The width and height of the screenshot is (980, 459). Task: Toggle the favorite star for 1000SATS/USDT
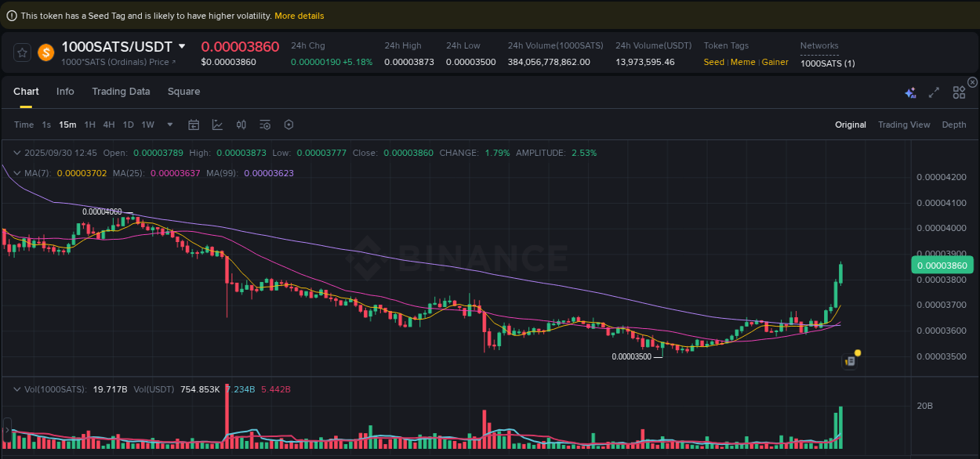pos(22,52)
